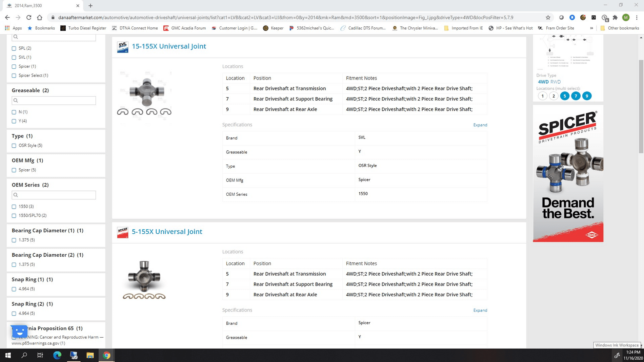Open File Explorer from the taskbar
The image size is (644, 362).
coord(90,355)
